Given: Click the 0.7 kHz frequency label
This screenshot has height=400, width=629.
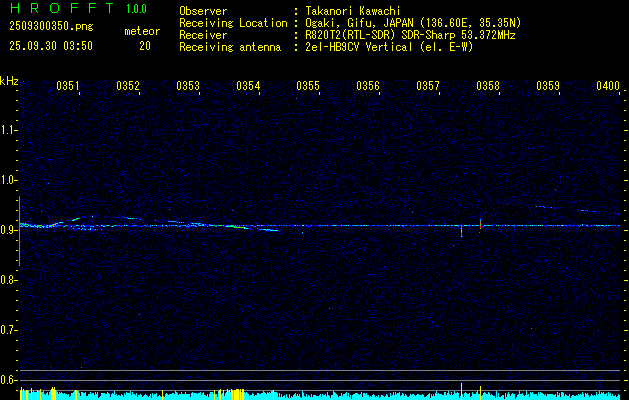Looking at the screenshot, I should click(x=9, y=330).
